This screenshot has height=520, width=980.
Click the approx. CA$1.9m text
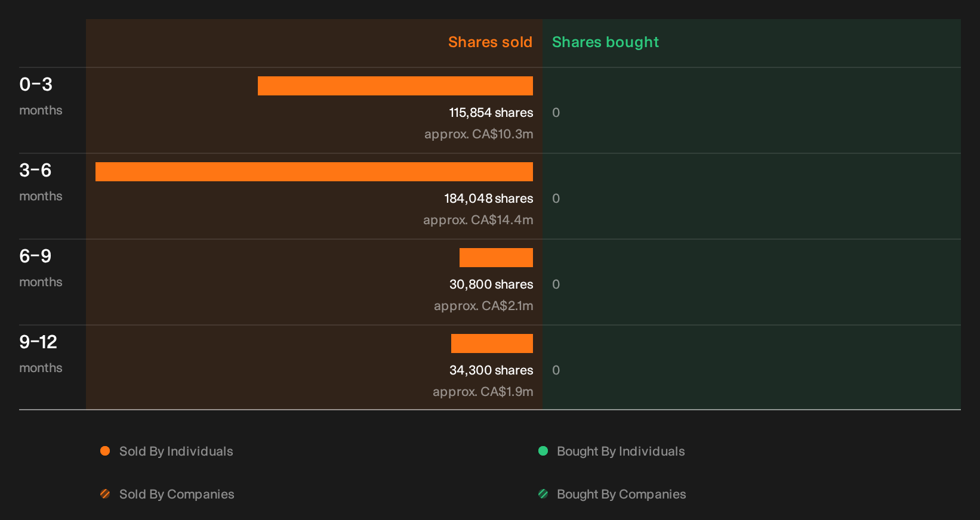483,392
